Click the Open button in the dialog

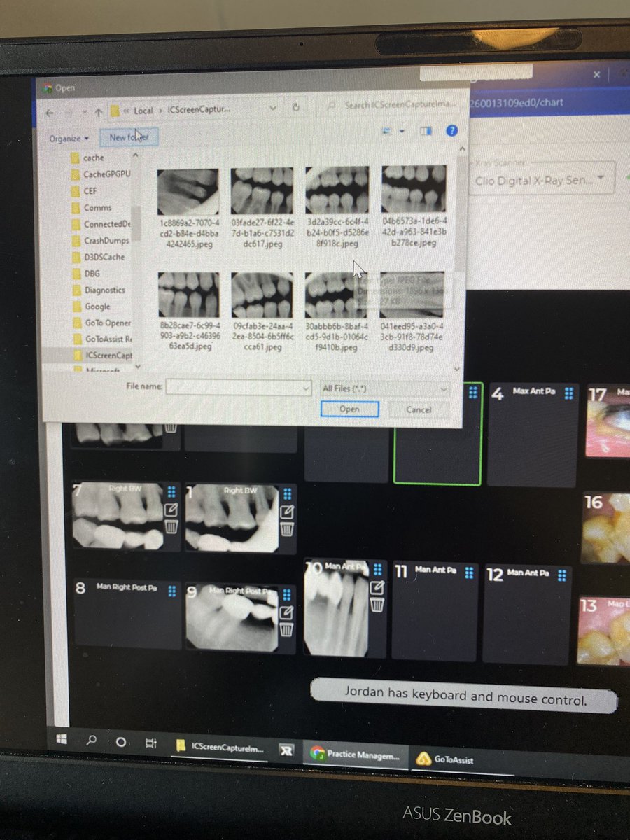coord(349,409)
